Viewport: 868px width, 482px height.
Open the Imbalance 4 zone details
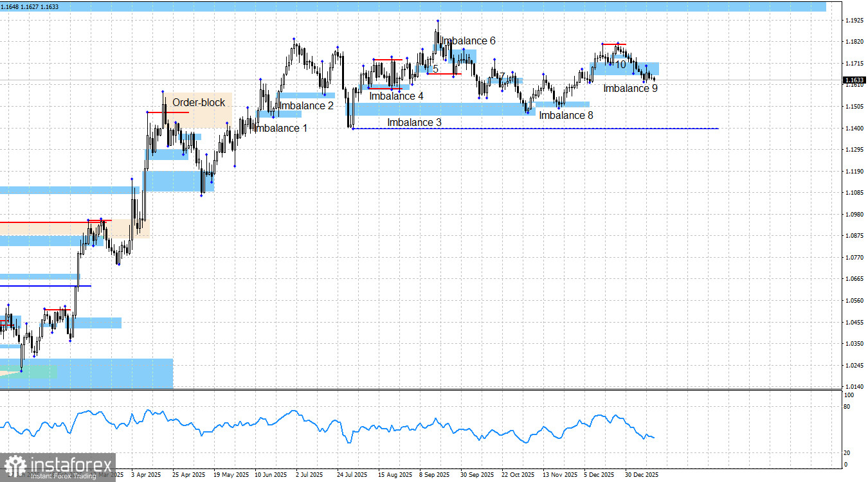396,96
